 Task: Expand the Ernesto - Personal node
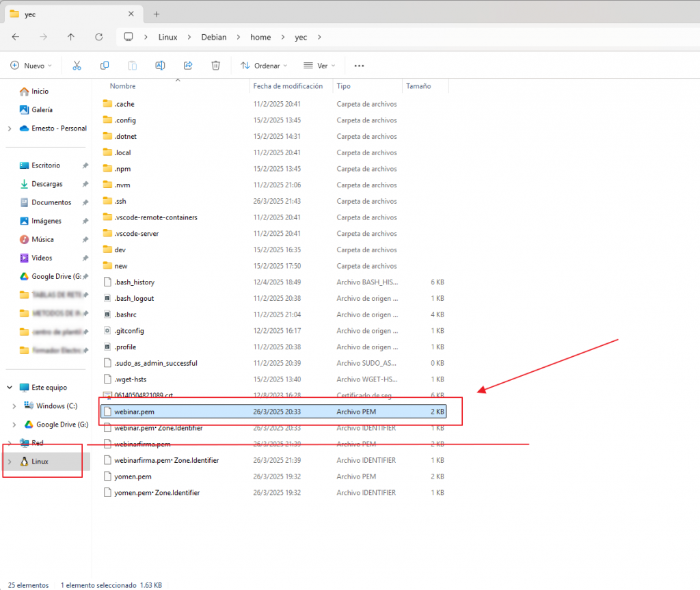10,129
